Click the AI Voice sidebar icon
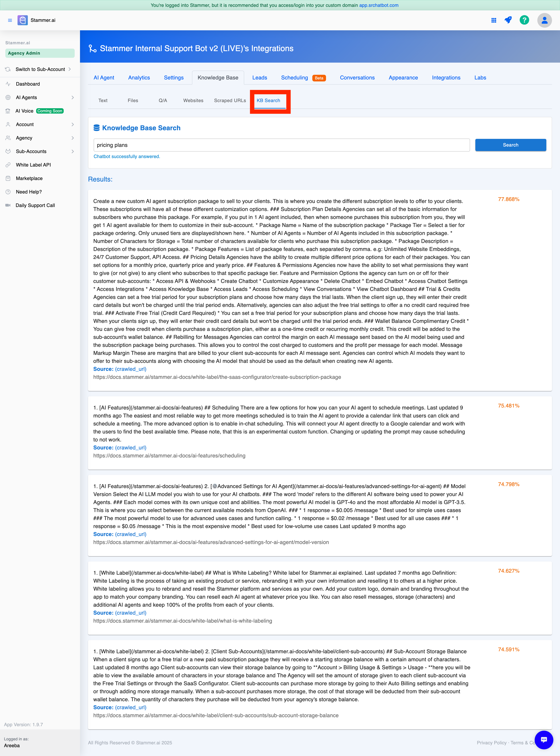The width and height of the screenshot is (560, 756). click(x=8, y=111)
